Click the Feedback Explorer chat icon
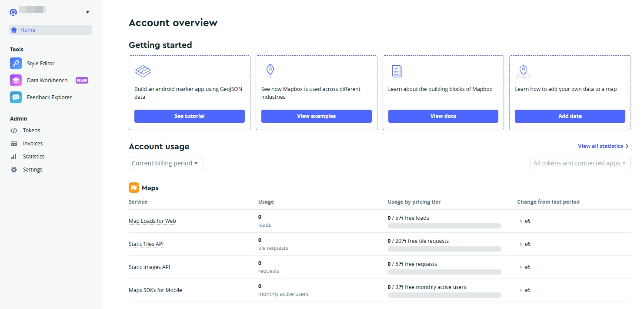Image resolution: width=644 pixels, height=309 pixels. (16, 97)
